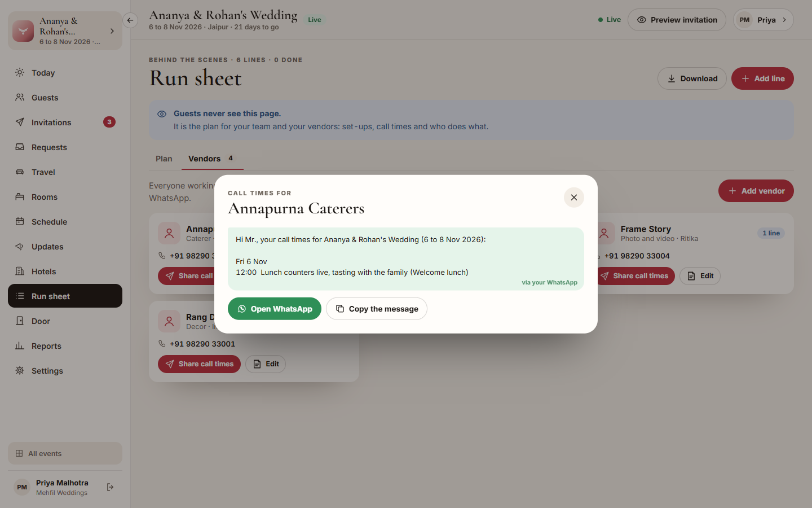Open the Priya user menu
Image resolution: width=812 pixels, height=508 pixels.
pyautogui.click(x=763, y=20)
